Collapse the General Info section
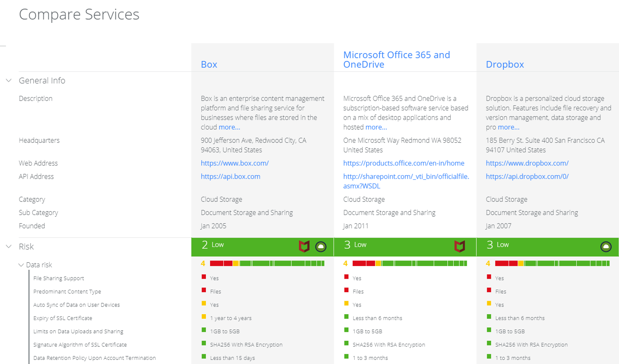The height and width of the screenshot is (364, 619). pyautogui.click(x=9, y=80)
